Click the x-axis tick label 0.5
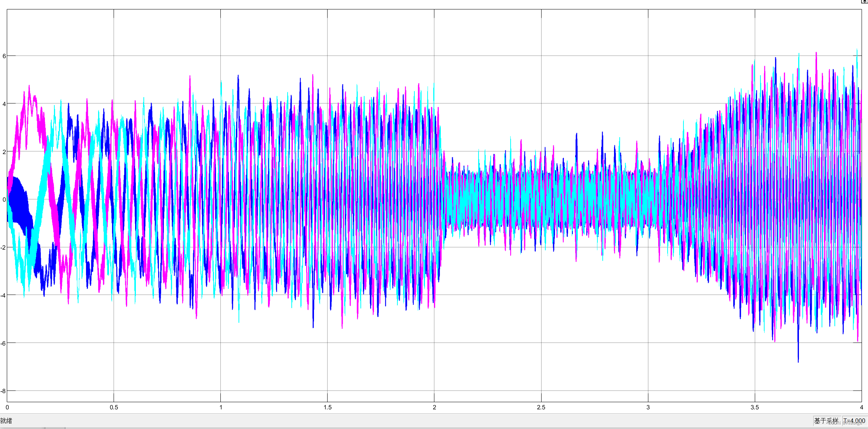The width and height of the screenshot is (868, 429). [114, 407]
